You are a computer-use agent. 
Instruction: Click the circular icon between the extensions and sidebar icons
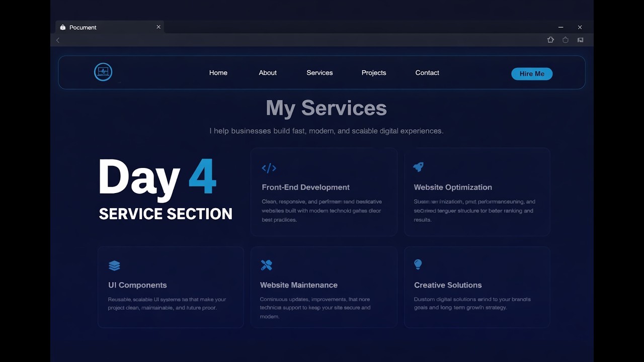tap(566, 40)
